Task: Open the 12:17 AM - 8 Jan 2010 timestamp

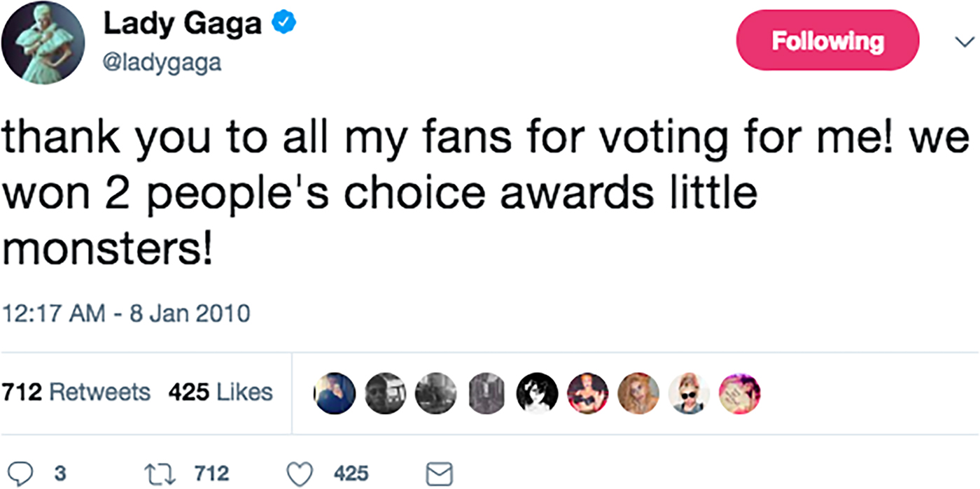Action: 128,312
